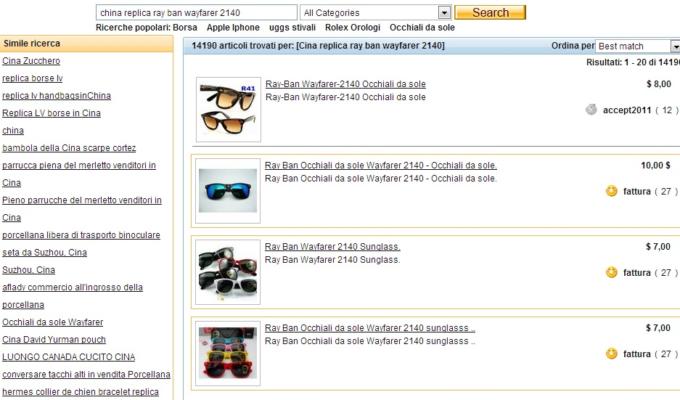Open similar search replica lv handbagsinChina

[56, 95]
